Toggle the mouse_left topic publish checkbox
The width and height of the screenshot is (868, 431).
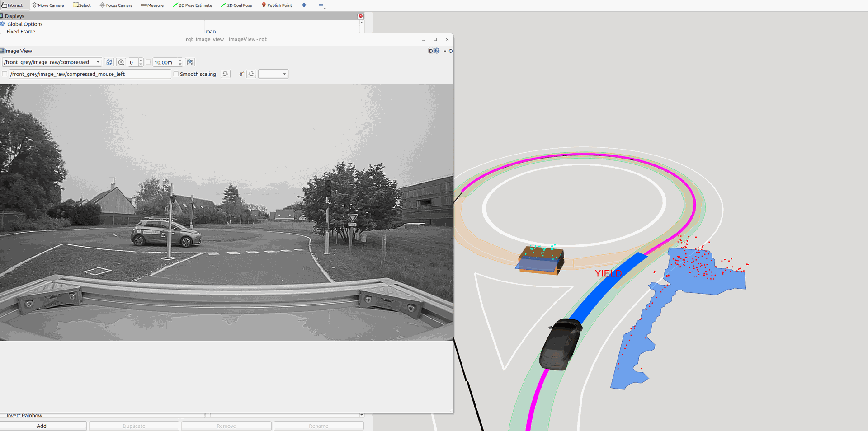(x=5, y=74)
